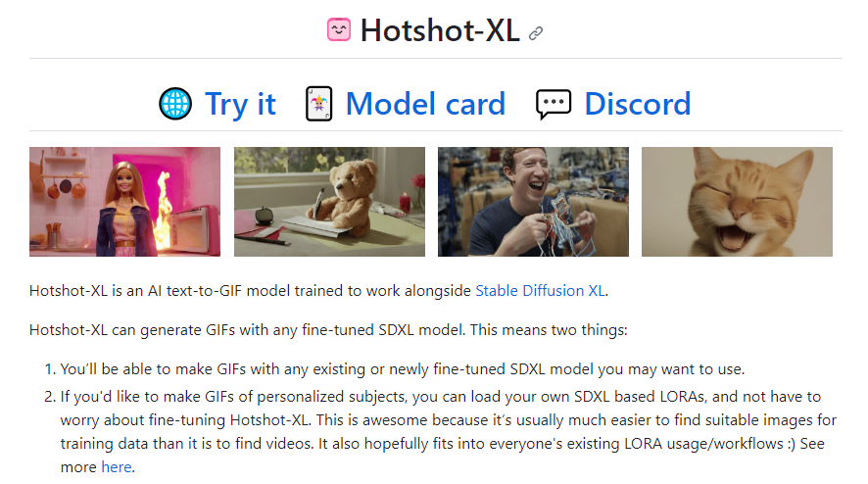Click the second list item about personalized subjects
Image resolution: width=868 pixels, height=484 pixels.
(x=449, y=432)
